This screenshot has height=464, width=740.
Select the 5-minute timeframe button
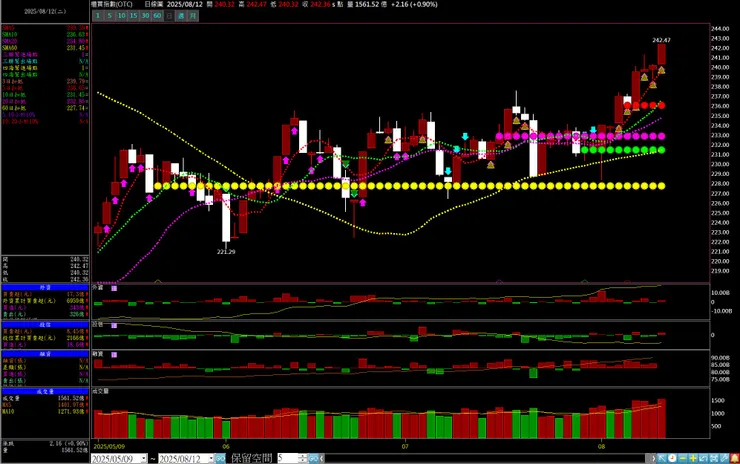tap(109, 16)
